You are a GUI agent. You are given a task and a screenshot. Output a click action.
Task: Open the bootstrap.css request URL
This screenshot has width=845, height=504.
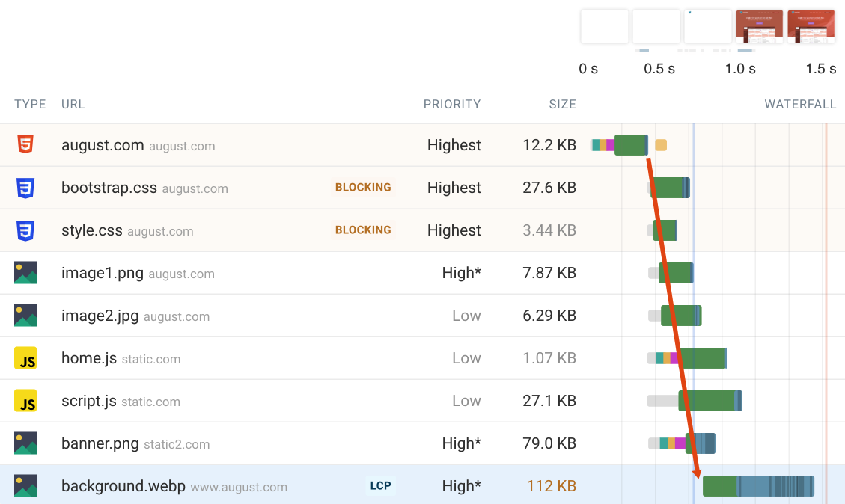coord(109,188)
